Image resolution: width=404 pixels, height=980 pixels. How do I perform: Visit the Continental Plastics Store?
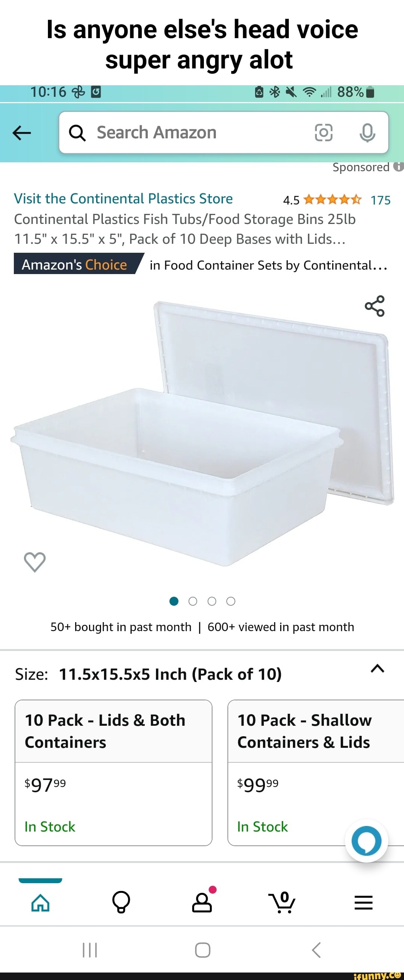click(123, 199)
